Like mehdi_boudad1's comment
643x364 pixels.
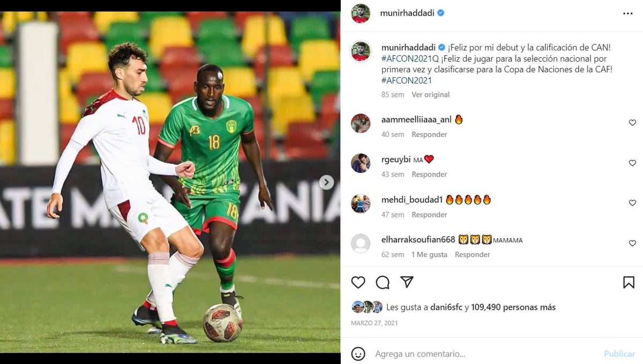tap(632, 203)
